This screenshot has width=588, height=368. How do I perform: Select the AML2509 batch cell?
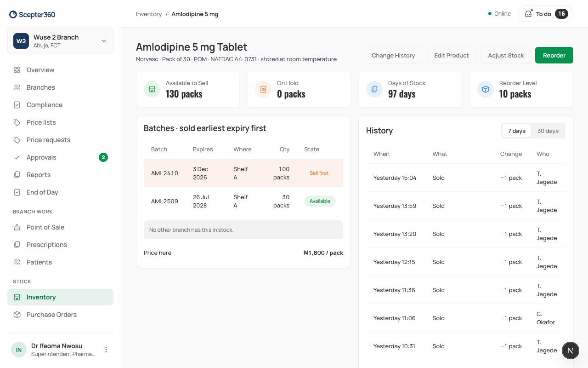click(164, 201)
